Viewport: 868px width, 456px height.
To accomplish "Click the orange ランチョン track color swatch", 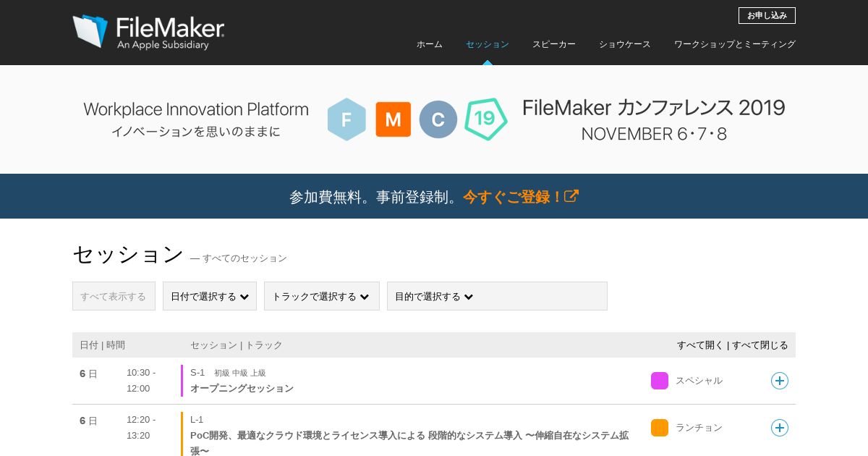I will pos(660,428).
